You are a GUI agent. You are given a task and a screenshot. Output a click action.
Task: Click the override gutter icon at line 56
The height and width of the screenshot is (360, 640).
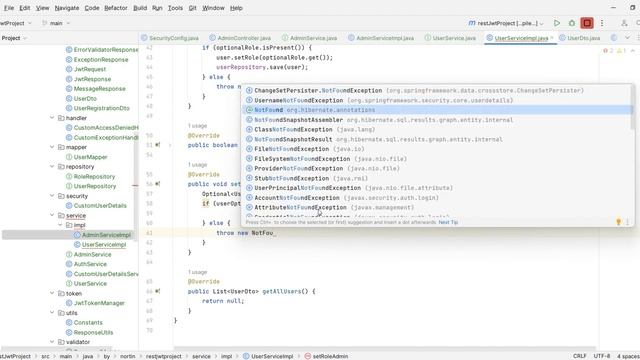pos(158,184)
